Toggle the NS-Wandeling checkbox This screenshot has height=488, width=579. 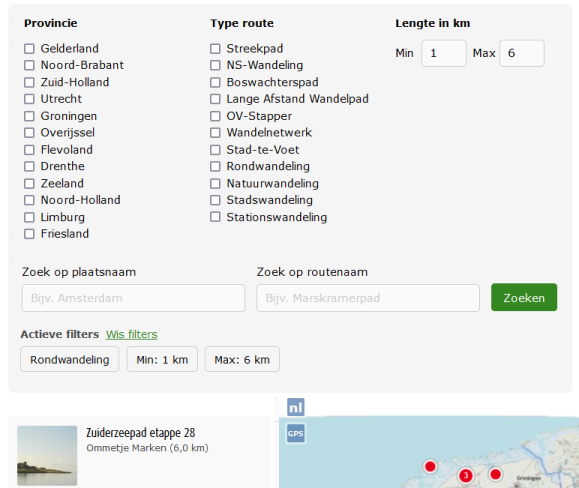coord(215,65)
